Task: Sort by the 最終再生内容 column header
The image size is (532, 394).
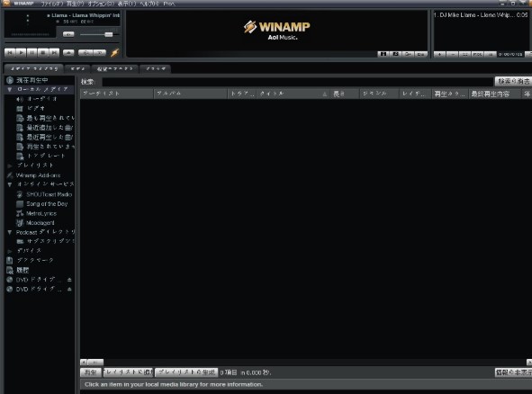Action: click(x=495, y=94)
